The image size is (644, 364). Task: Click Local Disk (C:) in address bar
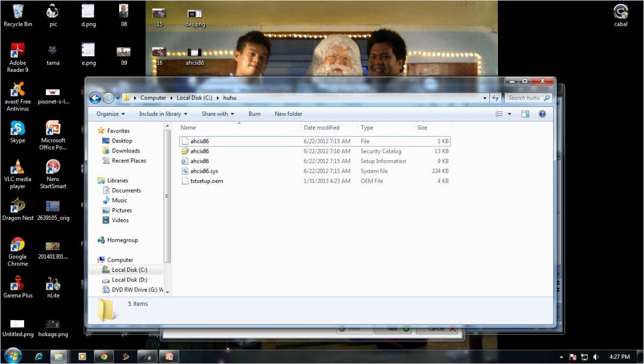195,98
